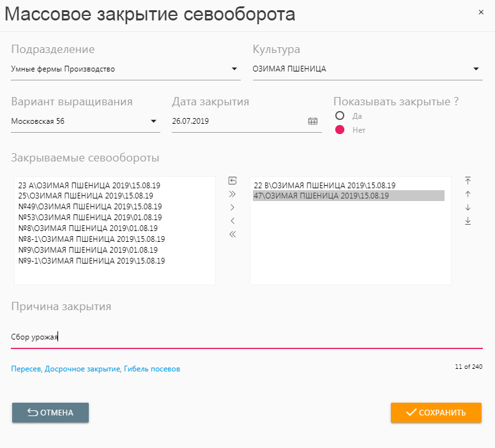
Task: Choose the 'Досрочное закрытие' reason suggestion
Action: tap(82, 369)
